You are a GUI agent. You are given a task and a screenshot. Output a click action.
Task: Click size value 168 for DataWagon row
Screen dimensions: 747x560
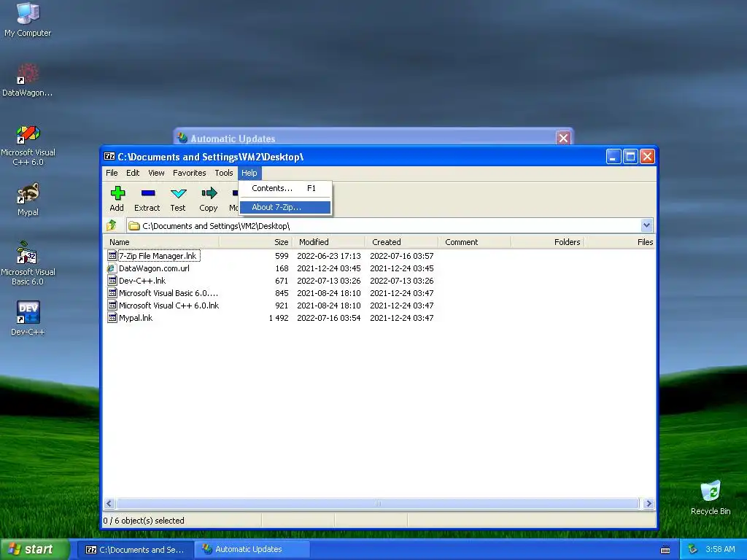(x=282, y=268)
